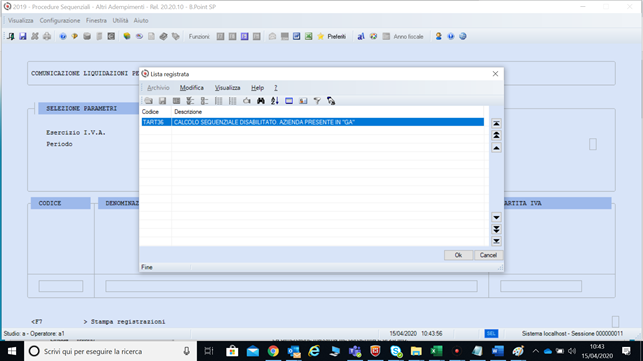Click the font 'a' style icon
The image size is (643, 361).
[x=361, y=37]
